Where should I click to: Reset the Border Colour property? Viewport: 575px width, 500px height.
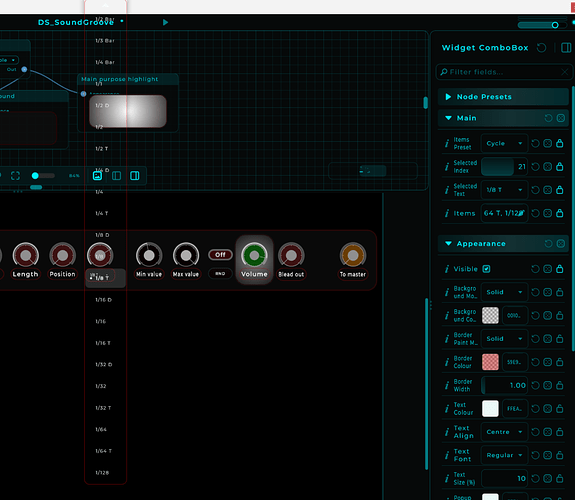coord(535,362)
